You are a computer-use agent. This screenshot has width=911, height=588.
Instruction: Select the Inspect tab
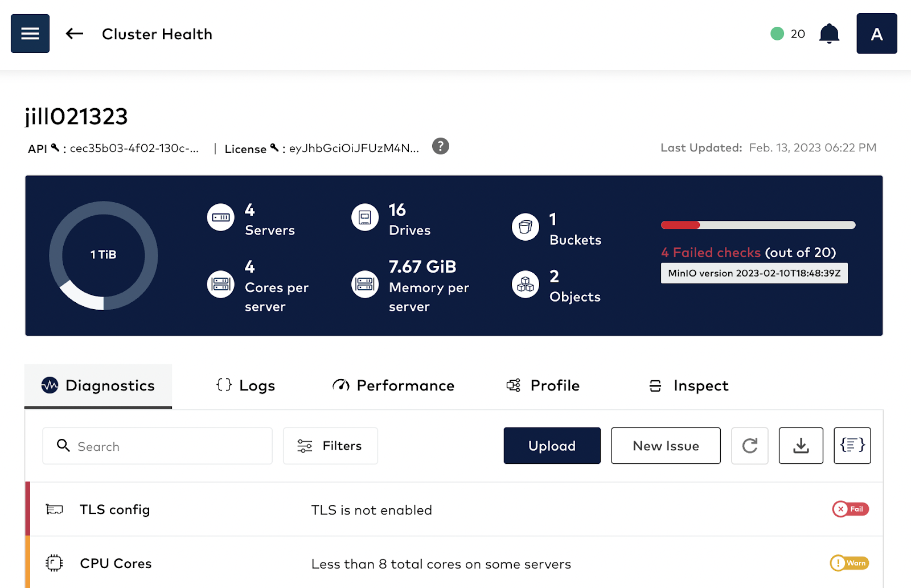tap(689, 386)
